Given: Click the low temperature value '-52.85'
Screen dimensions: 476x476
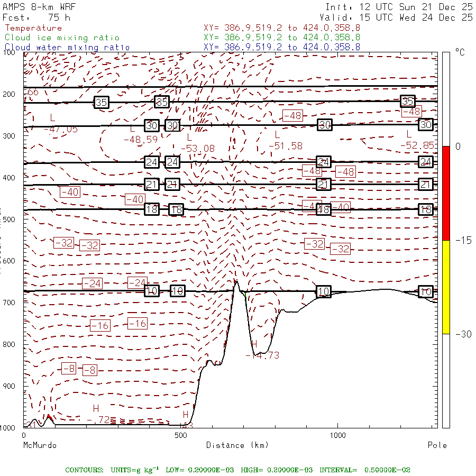Looking at the screenshot, I should click(417, 145).
